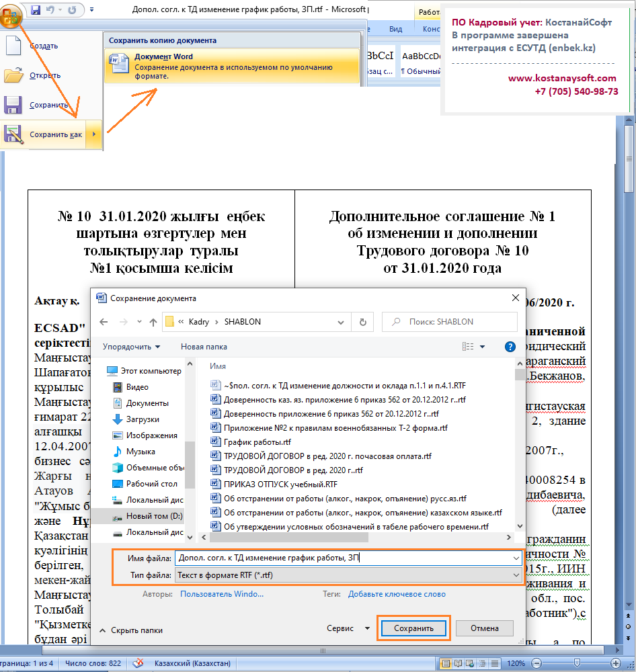Sort files by the Имя column header

coord(218,366)
